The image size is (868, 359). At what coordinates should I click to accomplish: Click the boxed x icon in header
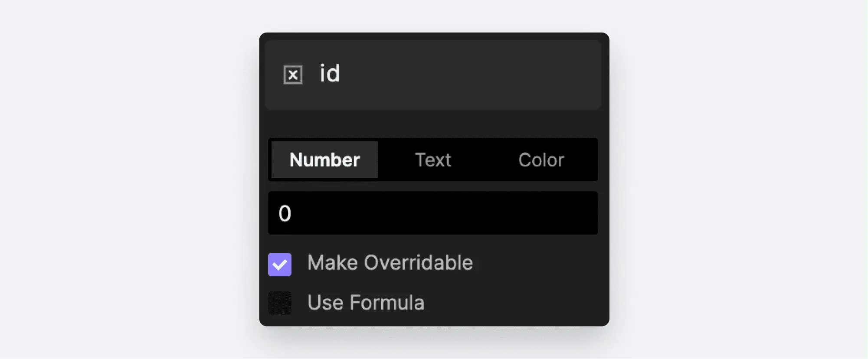(x=293, y=75)
